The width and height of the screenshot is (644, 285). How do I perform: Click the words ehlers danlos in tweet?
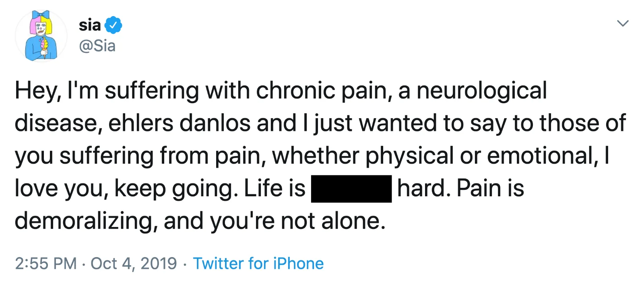[x=180, y=123]
